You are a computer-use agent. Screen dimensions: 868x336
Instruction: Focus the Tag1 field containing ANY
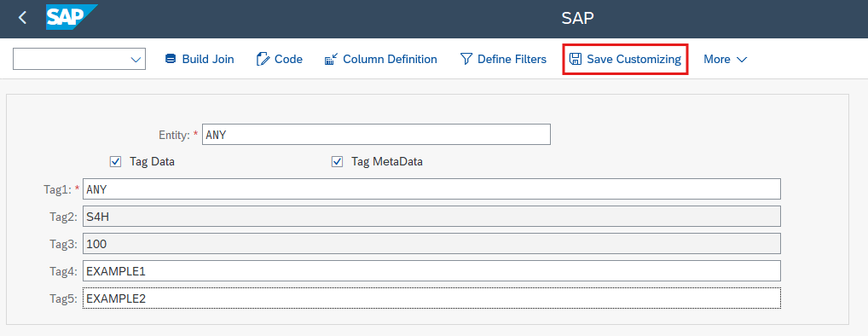(x=431, y=189)
